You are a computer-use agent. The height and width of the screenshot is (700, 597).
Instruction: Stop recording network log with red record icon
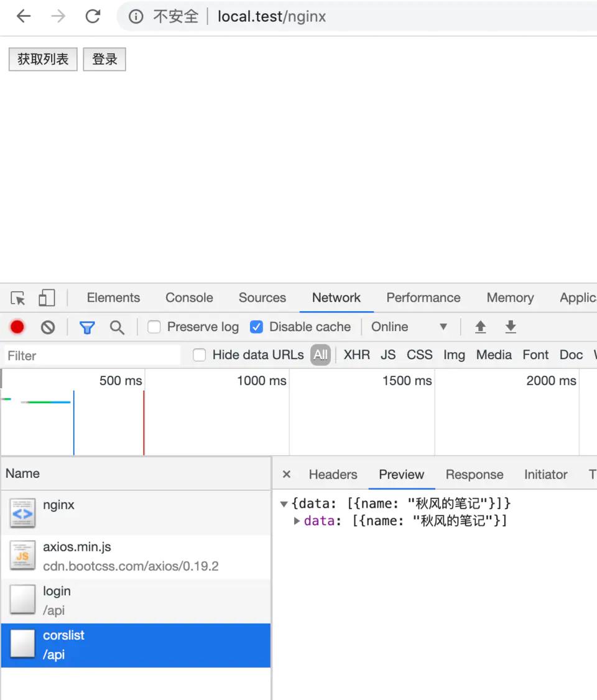tap(17, 327)
